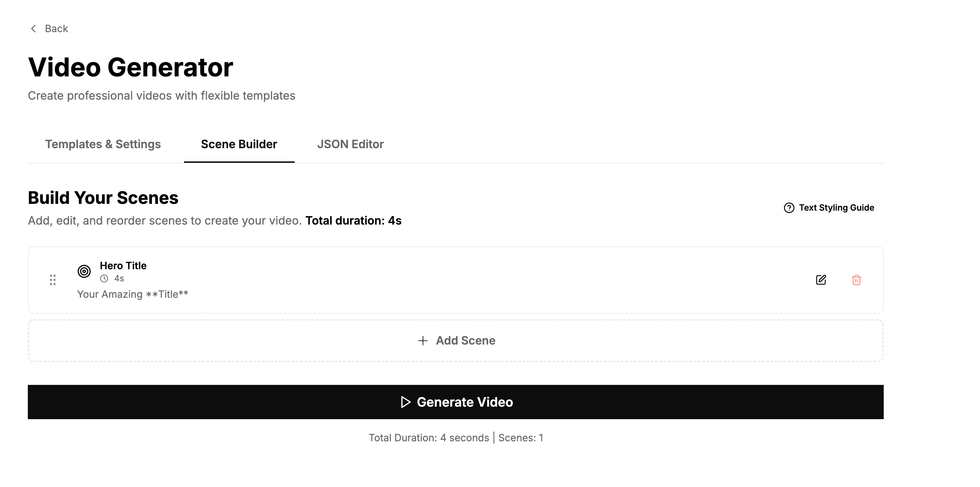Open the Text Styling Guide

click(x=836, y=207)
